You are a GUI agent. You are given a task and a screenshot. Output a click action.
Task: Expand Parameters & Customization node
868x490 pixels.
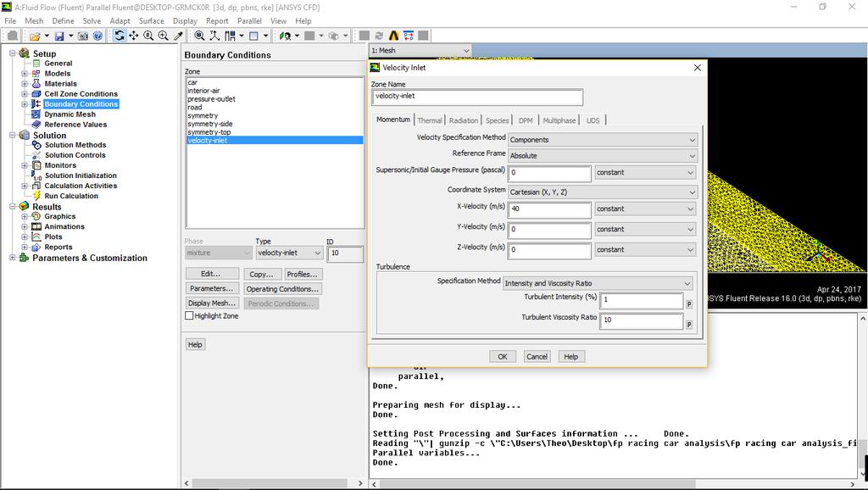[12, 258]
